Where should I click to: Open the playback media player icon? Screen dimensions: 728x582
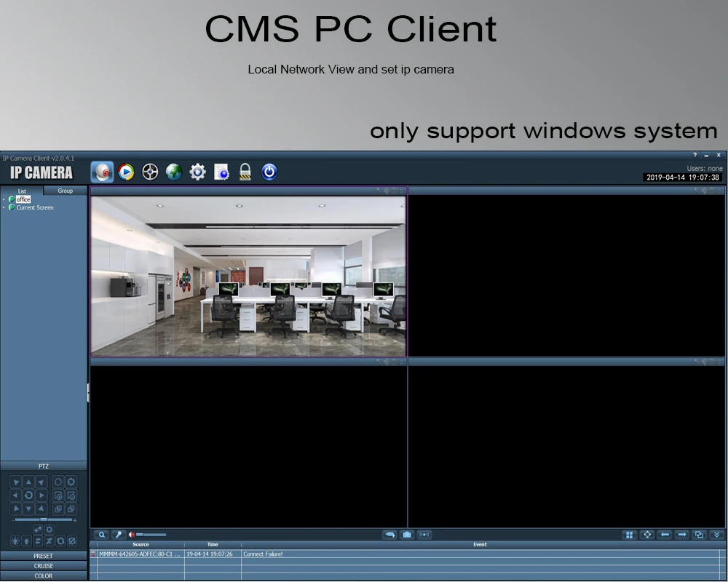(x=126, y=172)
